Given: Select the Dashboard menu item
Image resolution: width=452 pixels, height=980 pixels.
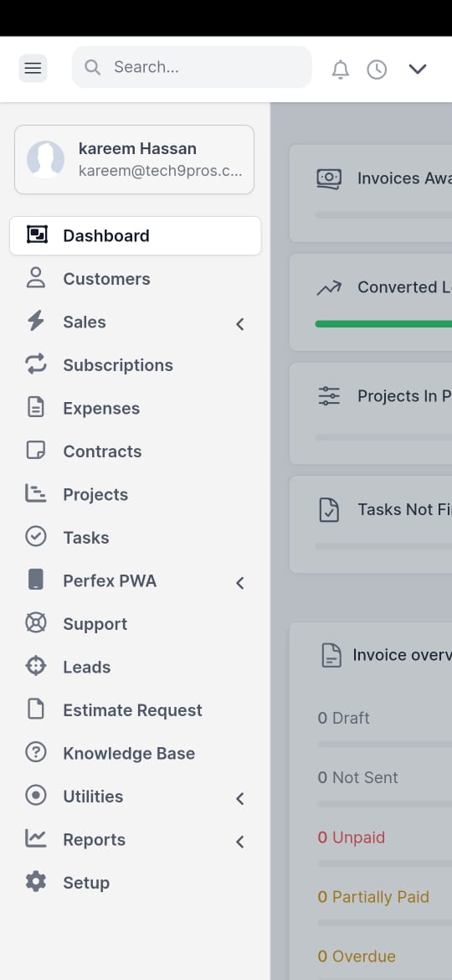Looking at the screenshot, I should click(x=135, y=235).
